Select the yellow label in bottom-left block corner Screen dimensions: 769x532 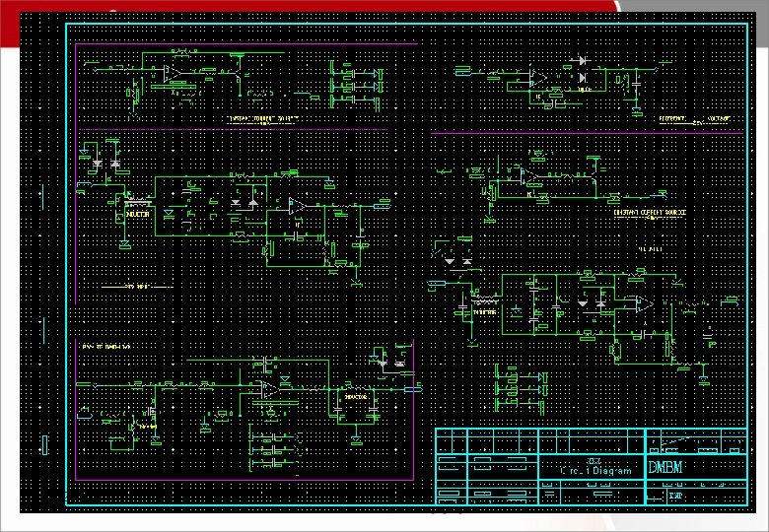[x=106, y=347]
